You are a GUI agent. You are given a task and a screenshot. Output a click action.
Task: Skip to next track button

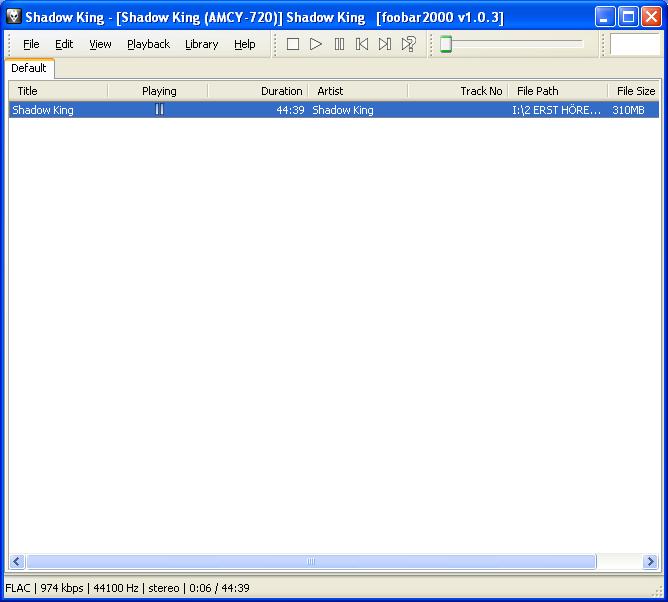pyautogui.click(x=385, y=44)
